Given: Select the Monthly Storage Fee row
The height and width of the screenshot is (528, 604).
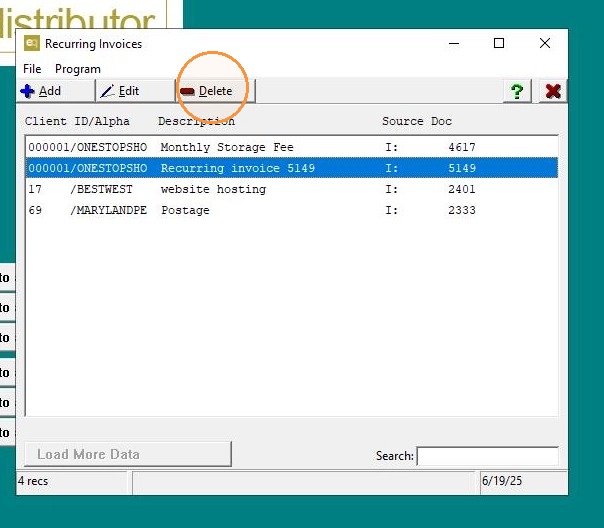Looking at the screenshot, I should click(x=292, y=147).
